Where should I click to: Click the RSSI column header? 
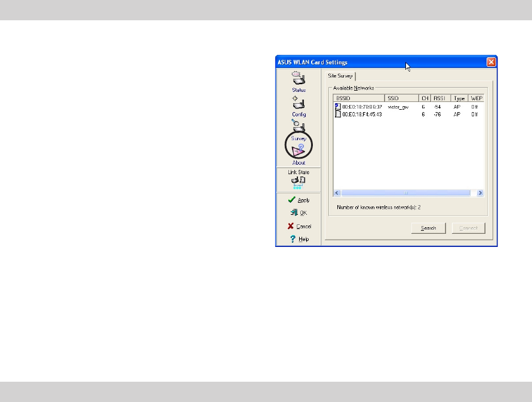click(x=441, y=98)
